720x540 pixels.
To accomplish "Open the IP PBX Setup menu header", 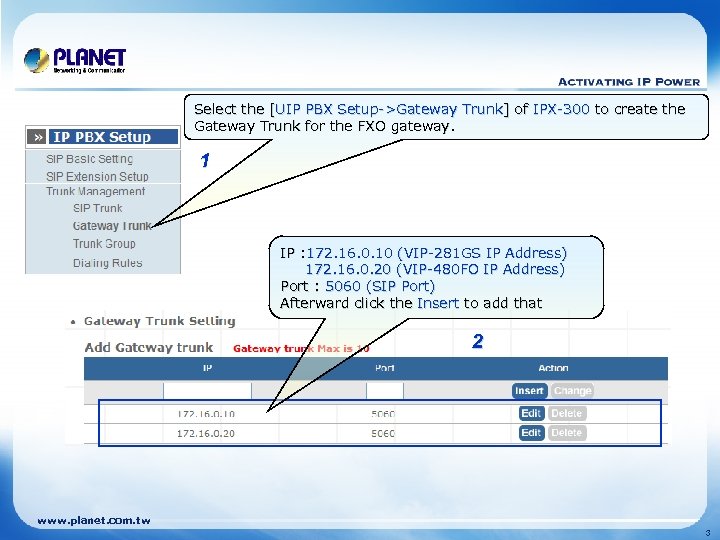I will click(113, 137).
